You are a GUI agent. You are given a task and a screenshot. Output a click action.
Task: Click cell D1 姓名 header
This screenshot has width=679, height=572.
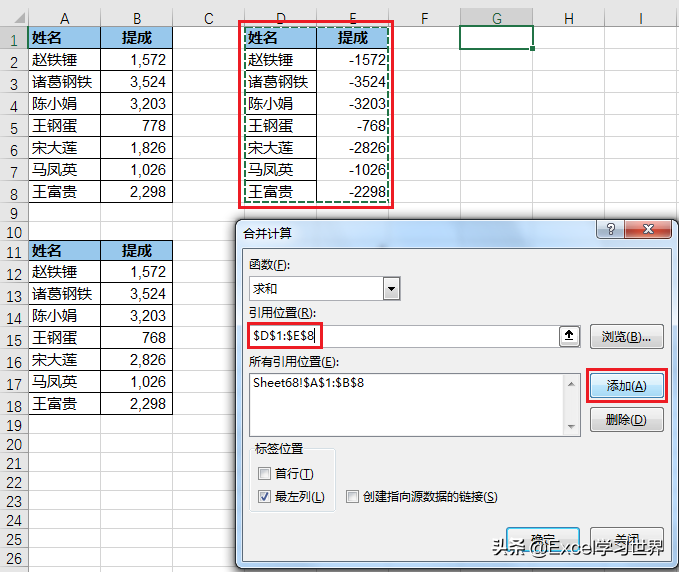pyautogui.click(x=281, y=38)
